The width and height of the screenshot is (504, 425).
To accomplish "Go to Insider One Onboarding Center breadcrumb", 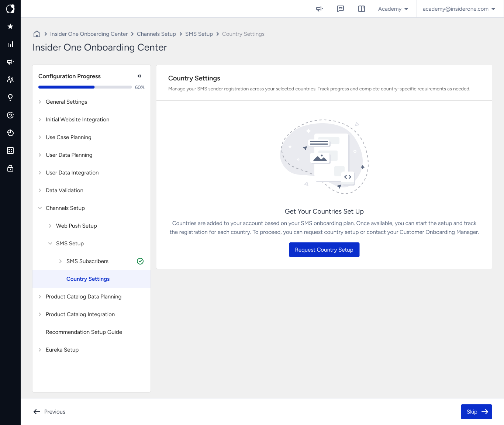I will coord(89,34).
